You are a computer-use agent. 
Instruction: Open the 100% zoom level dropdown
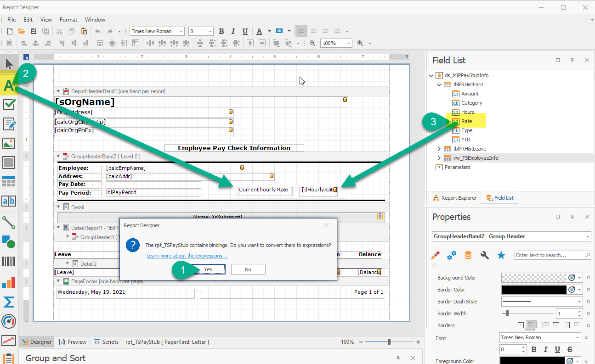coord(348,43)
